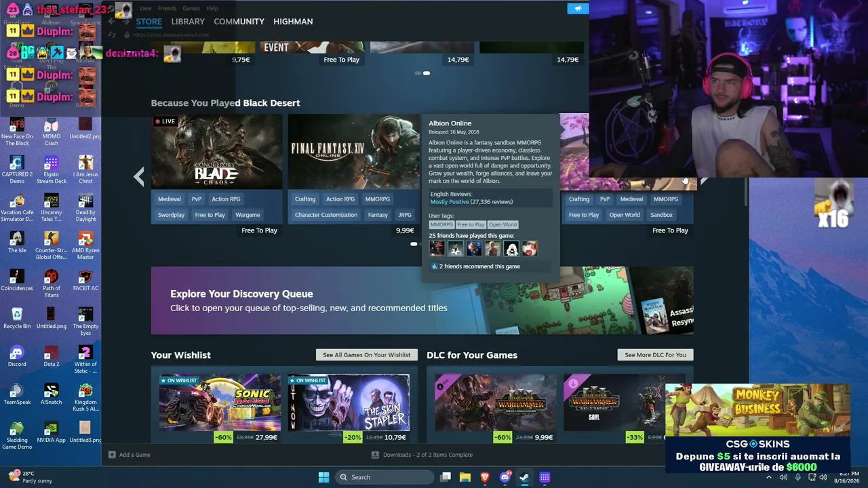
Task: Click the Character Customization tag under Final Fantasy XIV
Action: coord(326,215)
